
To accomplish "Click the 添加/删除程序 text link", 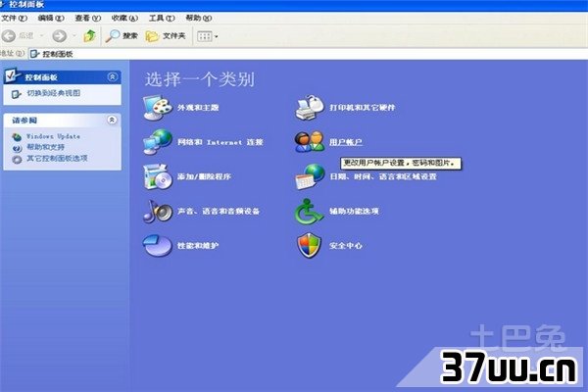I will [204, 176].
